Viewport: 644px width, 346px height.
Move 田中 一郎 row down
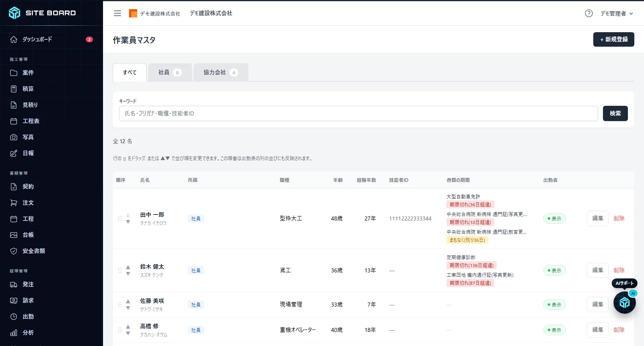pyautogui.click(x=128, y=222)
